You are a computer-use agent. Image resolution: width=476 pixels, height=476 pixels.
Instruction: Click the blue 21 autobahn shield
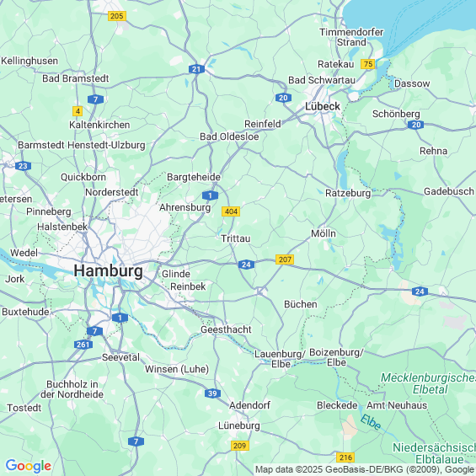[196, 69]
